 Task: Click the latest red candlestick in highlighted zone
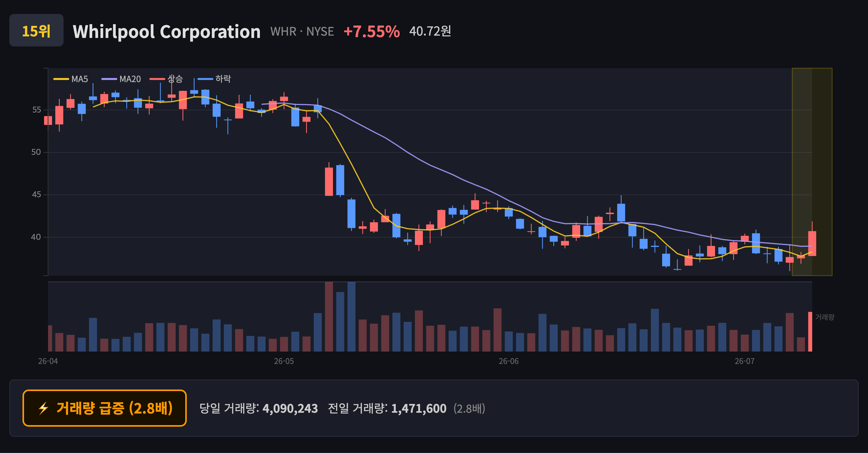812,243
